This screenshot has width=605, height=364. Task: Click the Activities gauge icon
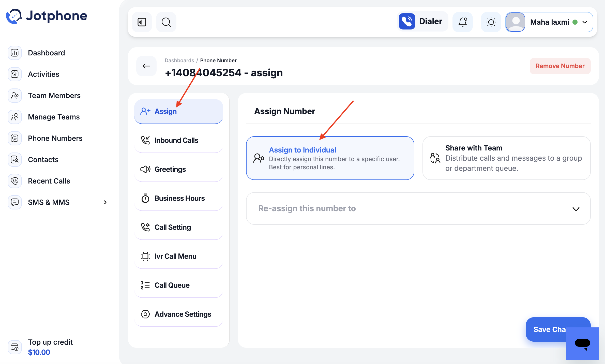click(15, 74)
